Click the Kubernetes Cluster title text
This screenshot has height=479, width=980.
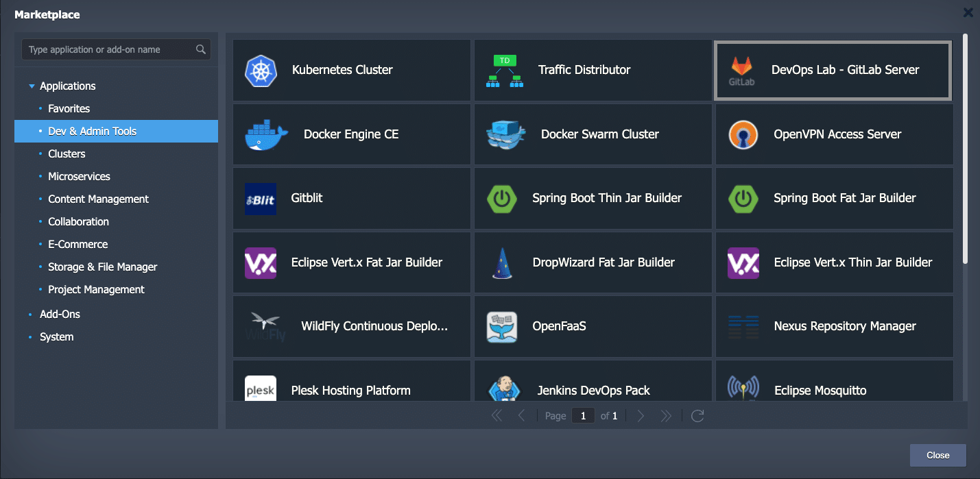pos(342,70)
